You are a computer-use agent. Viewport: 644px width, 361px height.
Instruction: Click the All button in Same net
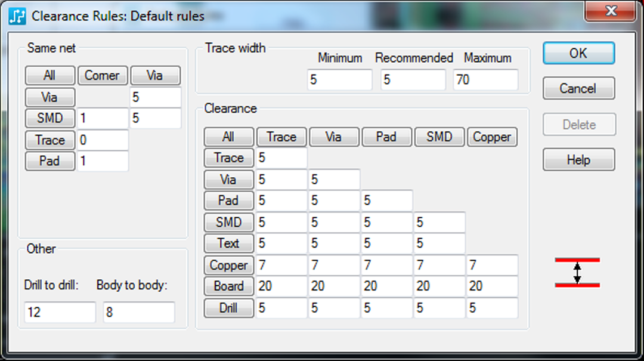pyautogui.click(x=49, y=76)
